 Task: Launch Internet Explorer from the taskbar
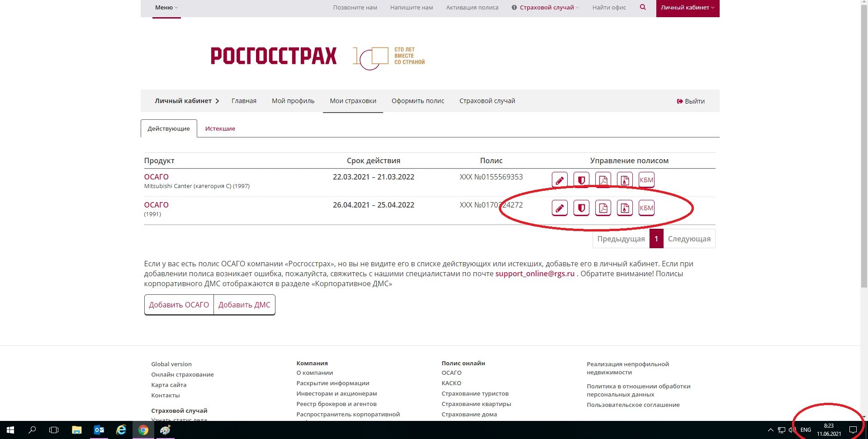121,430
